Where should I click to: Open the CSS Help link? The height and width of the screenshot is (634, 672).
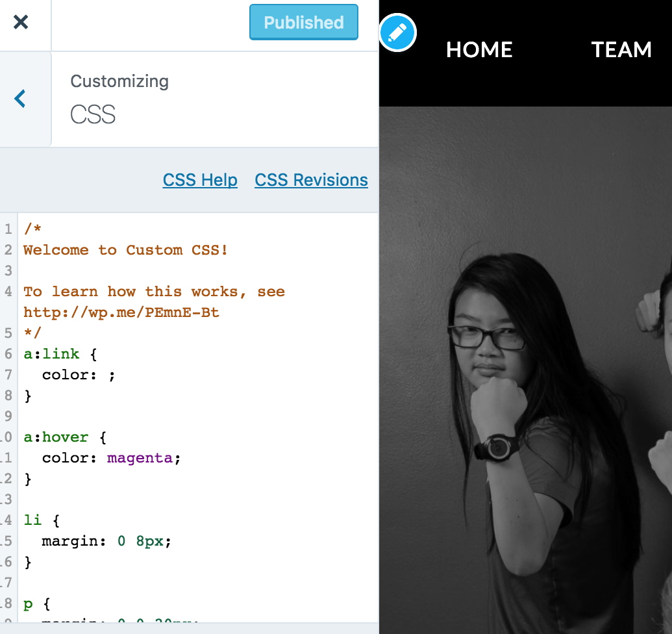(x=200, y=180)
